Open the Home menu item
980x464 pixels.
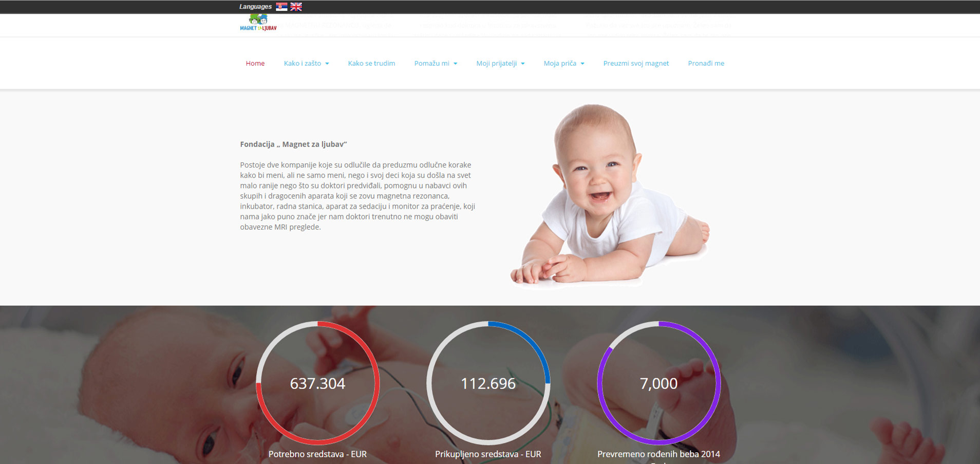tap(255, 63)
